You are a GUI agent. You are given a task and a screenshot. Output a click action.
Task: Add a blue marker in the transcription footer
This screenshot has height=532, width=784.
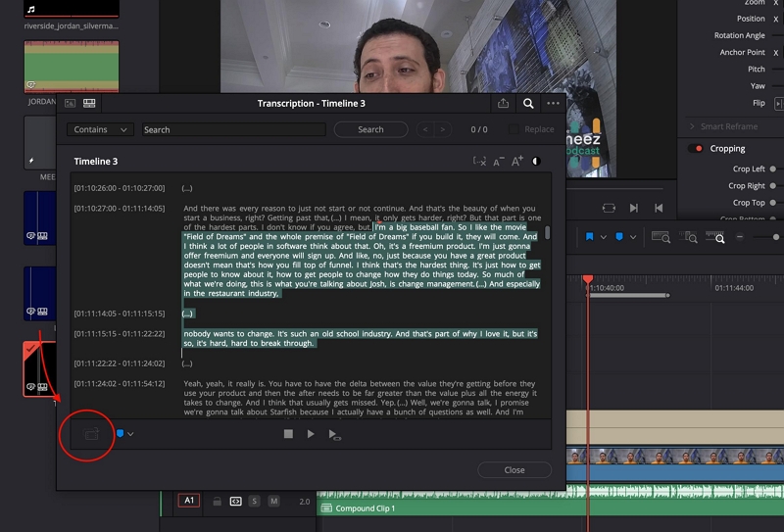(x=120, y=433)
